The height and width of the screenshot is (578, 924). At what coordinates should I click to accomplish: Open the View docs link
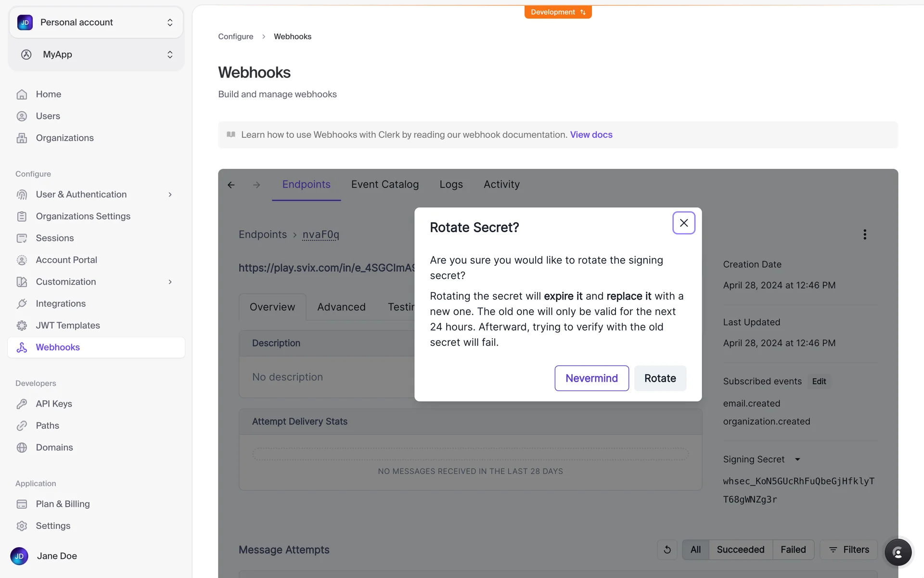pos(591,135)
